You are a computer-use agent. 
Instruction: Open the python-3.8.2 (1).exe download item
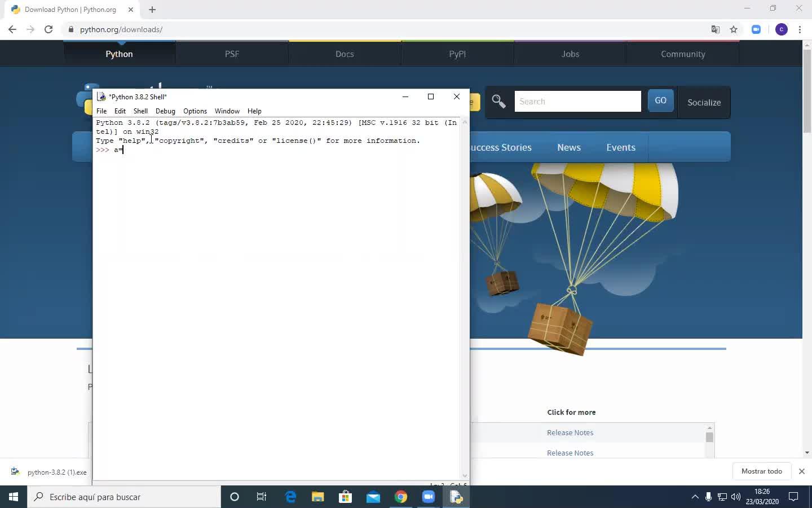pyautogui.click(x=51, y=472)
